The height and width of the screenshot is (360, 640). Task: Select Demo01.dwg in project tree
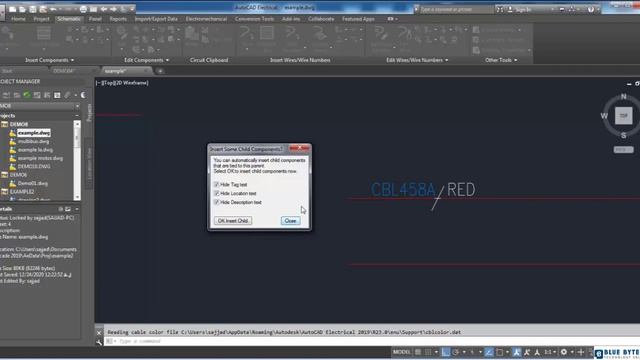[x=33, y=183]
